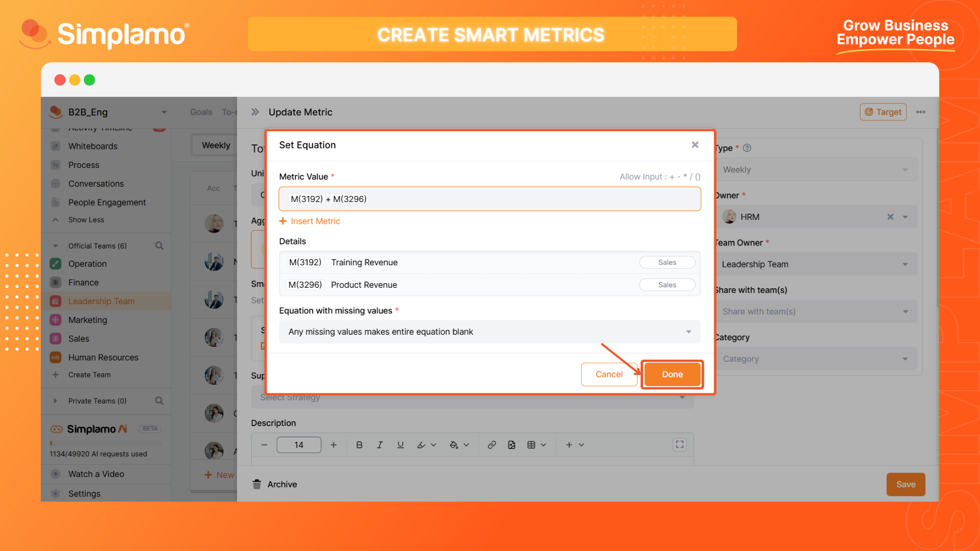Open the fill color bucket picker
Screen dimensions: 980x551
(459, 445)
